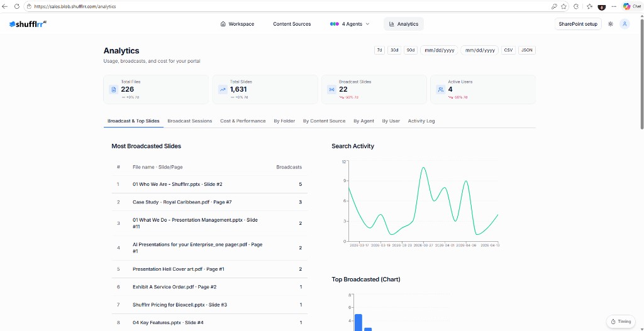644x331 pixels.
Task: Open the By Content Source tab
Action: tap(324, 121)
